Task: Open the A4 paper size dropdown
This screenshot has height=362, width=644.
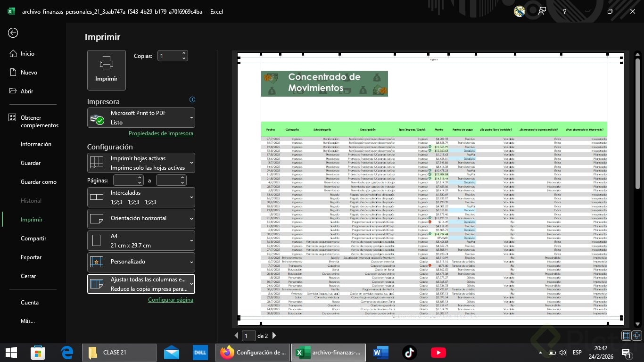Action: coord(141,241)
